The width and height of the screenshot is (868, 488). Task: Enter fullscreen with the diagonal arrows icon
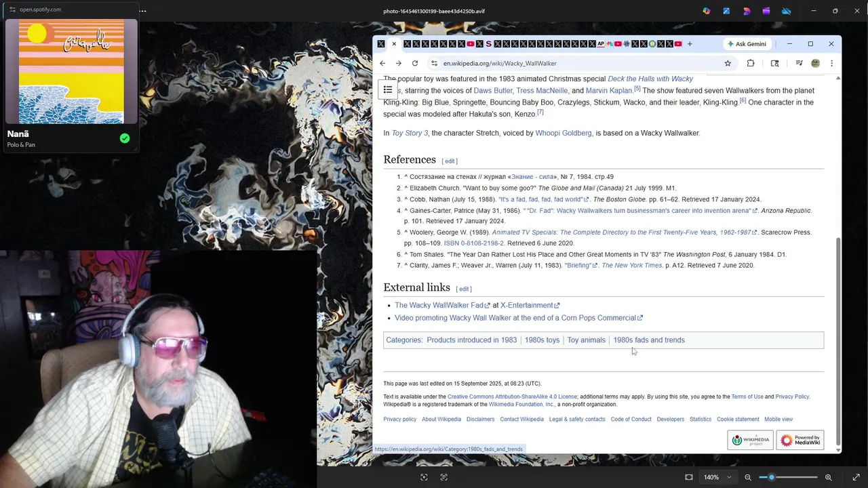click(856, 477)
